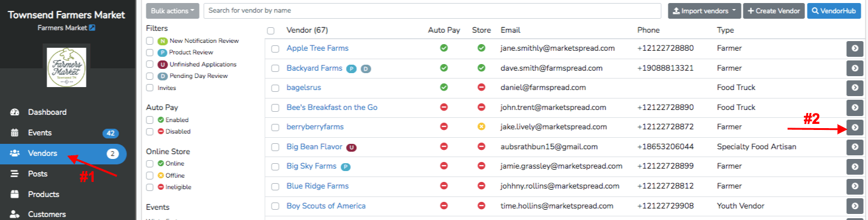
Task: Click the edit icon beside Farmers Market subtitle
Action: [92, 28]
